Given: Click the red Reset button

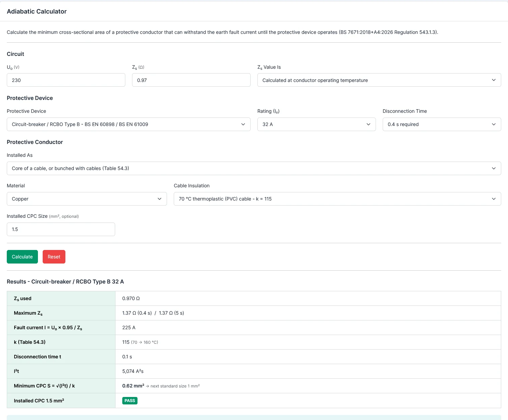Looking at the screenshot, I should (54, 257).
